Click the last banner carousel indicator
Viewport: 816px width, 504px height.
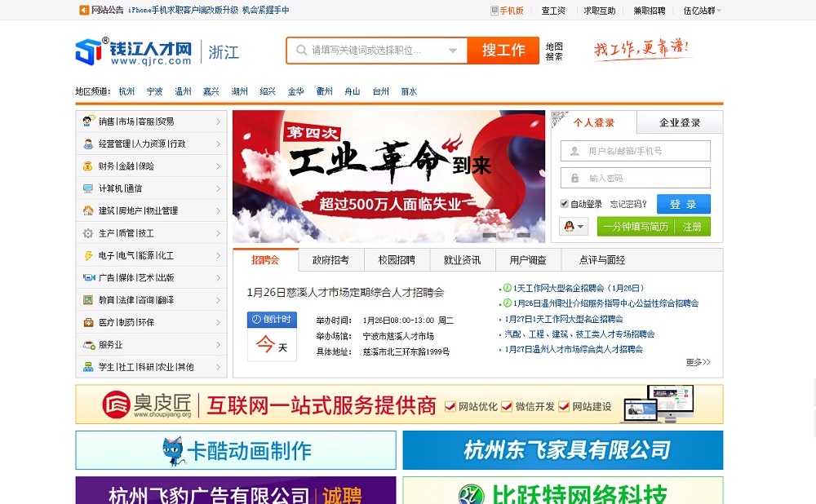coord(524,235)
